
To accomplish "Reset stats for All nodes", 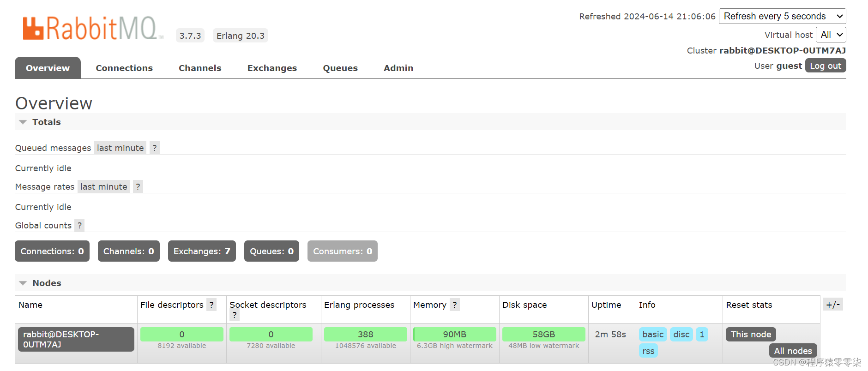I will tap(793, 351).
